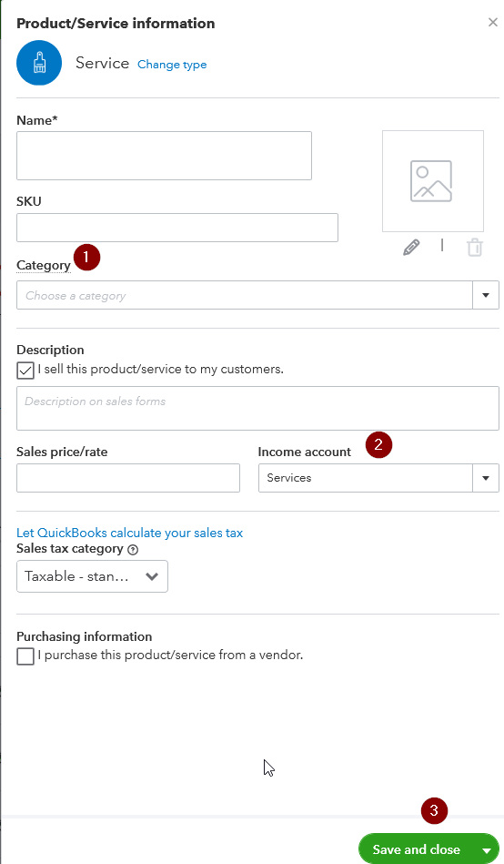The image size is (504, 864).
Task: Click the Save and close button
Action: pos(417,849)
